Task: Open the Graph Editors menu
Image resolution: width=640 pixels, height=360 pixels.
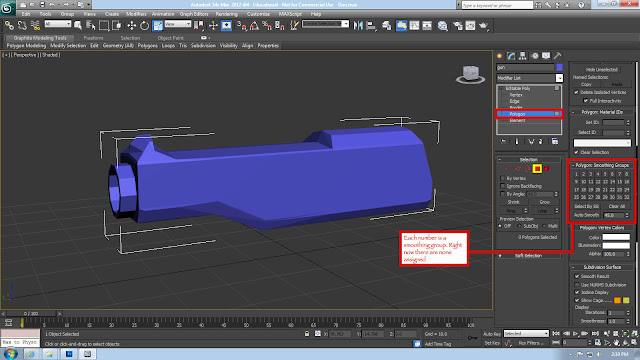Action: click(194, 14)
